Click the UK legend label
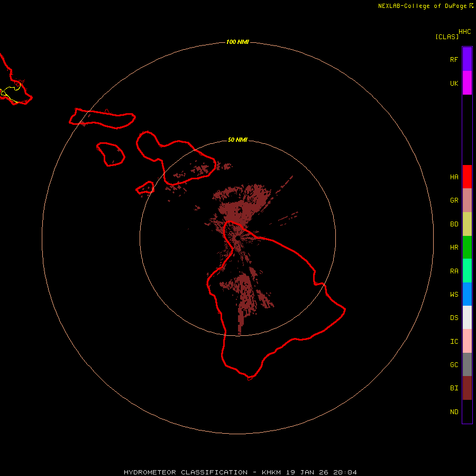This screenshot has height=476, width=476. pyautogui.click(x=454, y=83)
